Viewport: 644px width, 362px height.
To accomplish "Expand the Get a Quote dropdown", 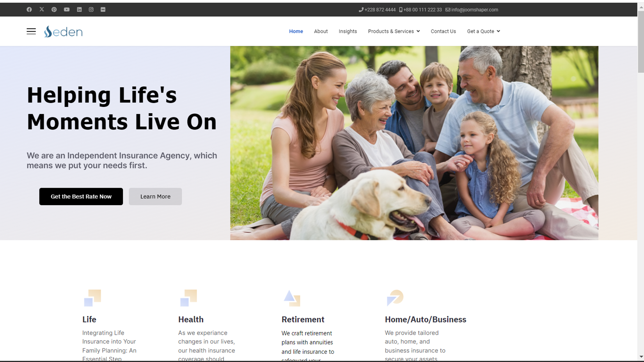I will 483,31.
